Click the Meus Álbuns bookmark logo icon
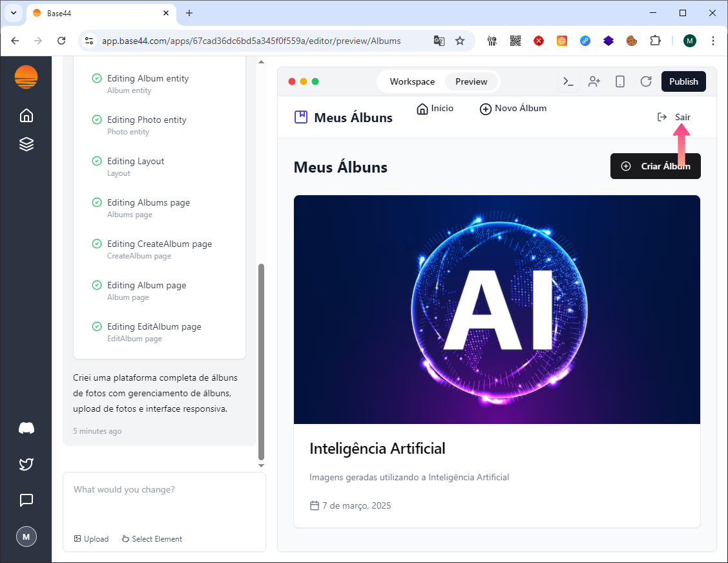The height and width of the screenshot is (563, 728). pyautogui.click(x=301, y=117)
